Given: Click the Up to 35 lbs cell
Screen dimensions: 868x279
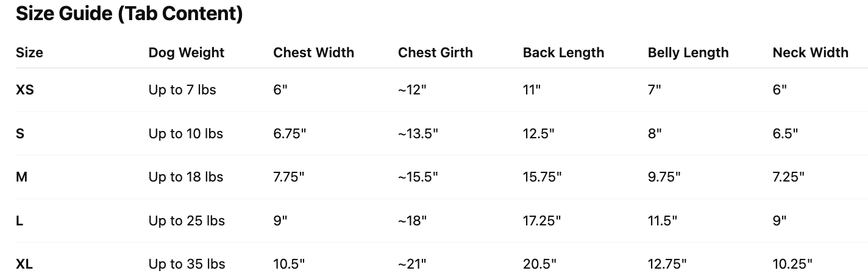Looking at the screenshot, I should 187,264.
